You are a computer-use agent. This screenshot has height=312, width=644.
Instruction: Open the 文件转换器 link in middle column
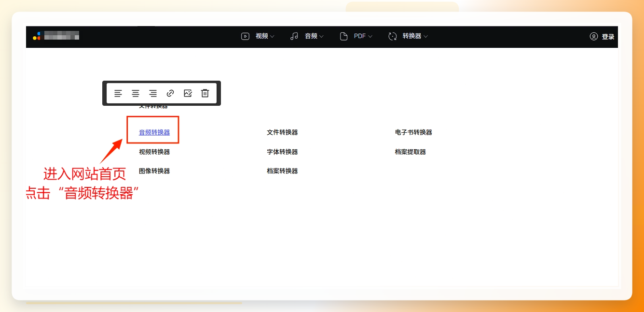(282, 132)
